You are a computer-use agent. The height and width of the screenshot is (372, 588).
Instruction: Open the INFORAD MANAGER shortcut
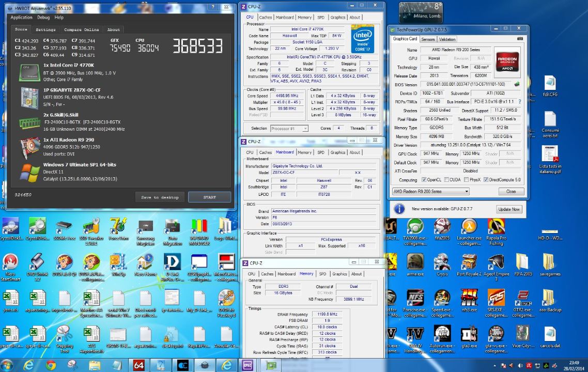point(199,232)
